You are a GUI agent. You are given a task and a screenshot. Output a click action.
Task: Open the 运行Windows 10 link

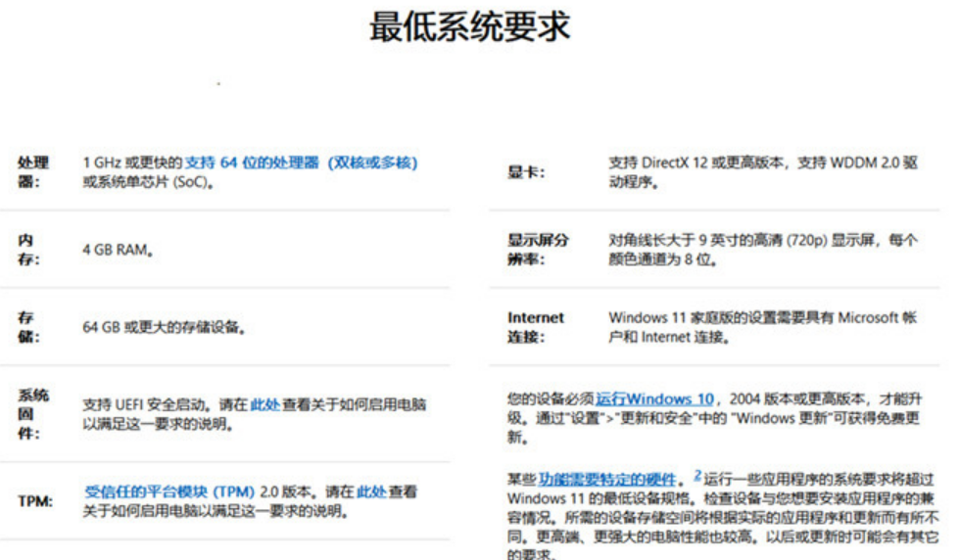pos(654,399)
